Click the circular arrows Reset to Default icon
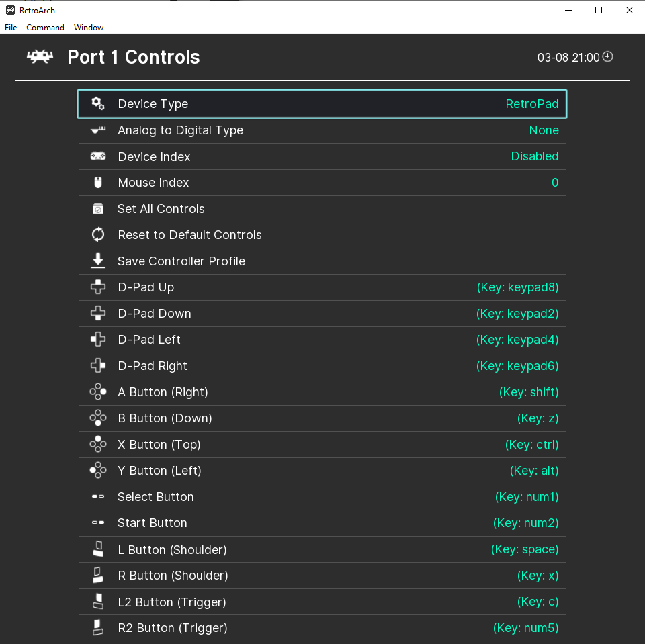Viewport: 645px width, 644px height. coord(98,234)
